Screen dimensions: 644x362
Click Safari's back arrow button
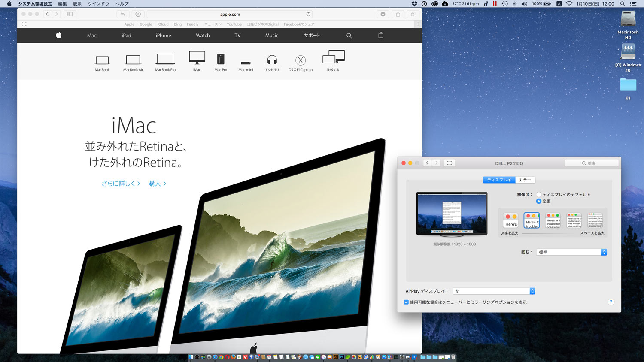pos(47,14)
